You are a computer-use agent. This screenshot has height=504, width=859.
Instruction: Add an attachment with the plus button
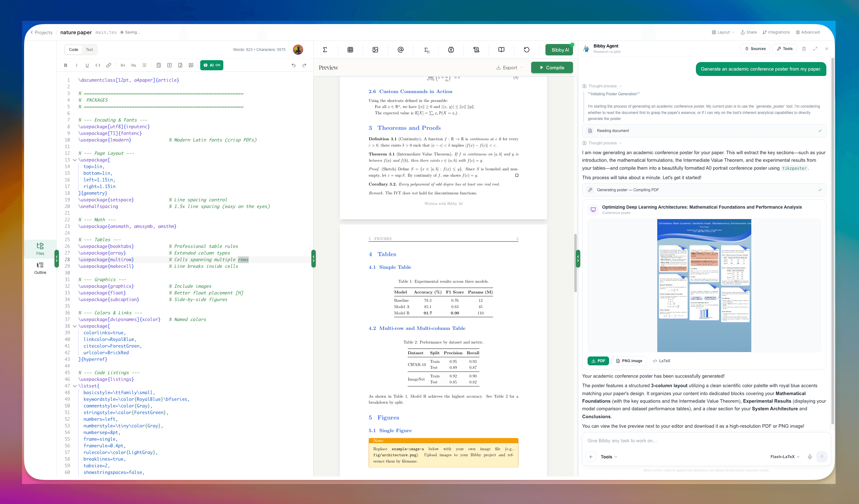point(591,457)
